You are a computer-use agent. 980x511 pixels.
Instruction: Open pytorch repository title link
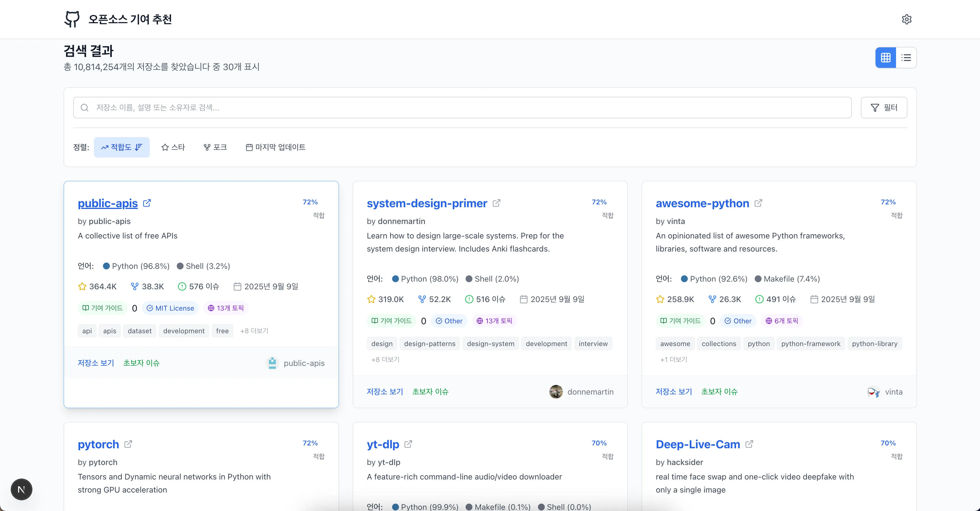[98, 444]
